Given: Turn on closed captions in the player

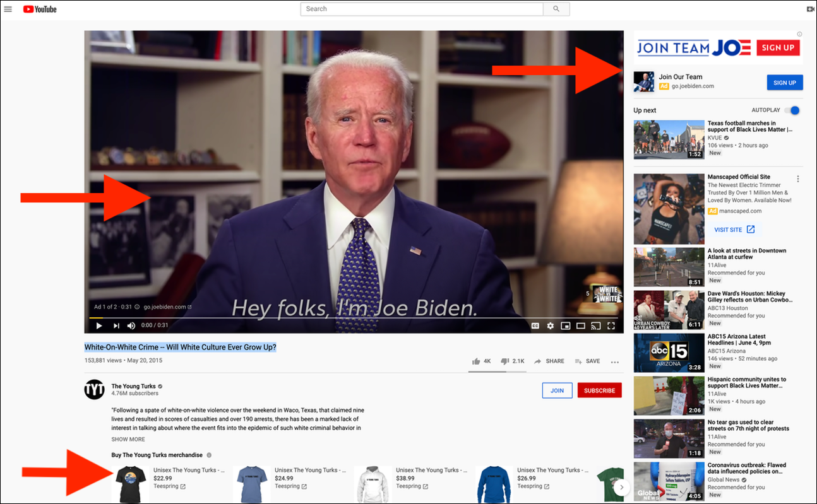Looking at the screenshot, I should tap(535, 325).
